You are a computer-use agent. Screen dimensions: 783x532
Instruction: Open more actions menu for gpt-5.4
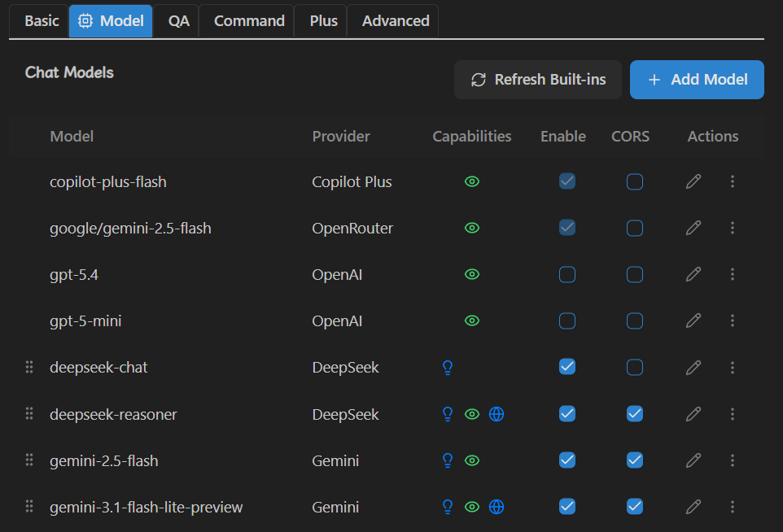tap(732, 274)
